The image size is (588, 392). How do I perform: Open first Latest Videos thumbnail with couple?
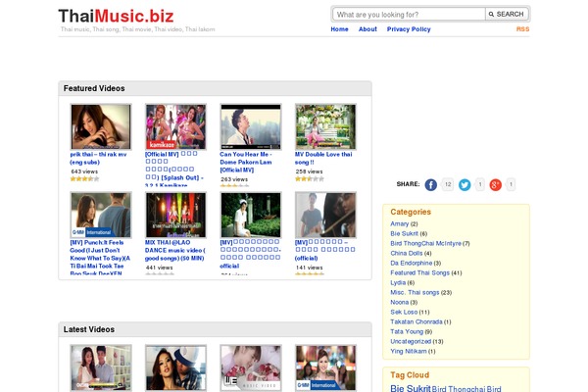[x=101, y=368]
